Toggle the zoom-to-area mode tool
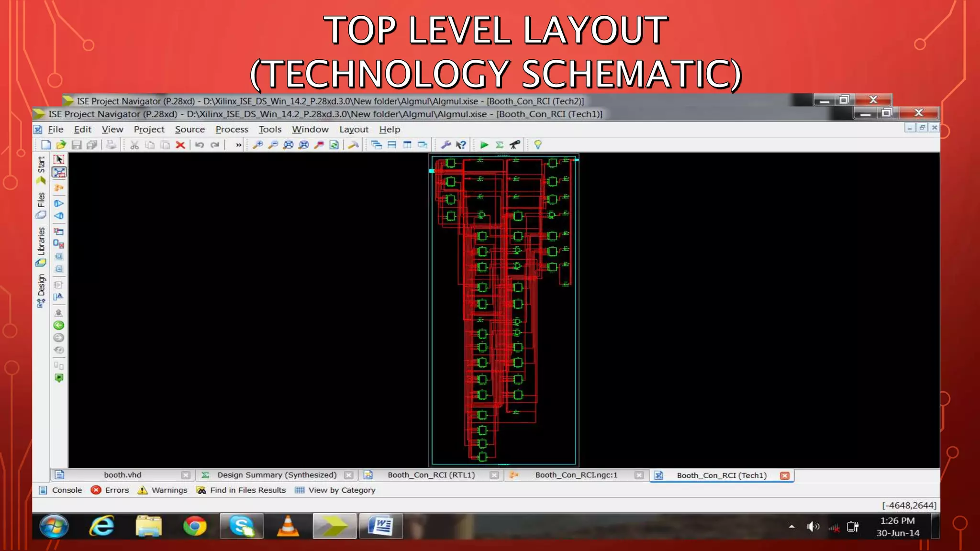980x551 pixels. coord(59,172)
